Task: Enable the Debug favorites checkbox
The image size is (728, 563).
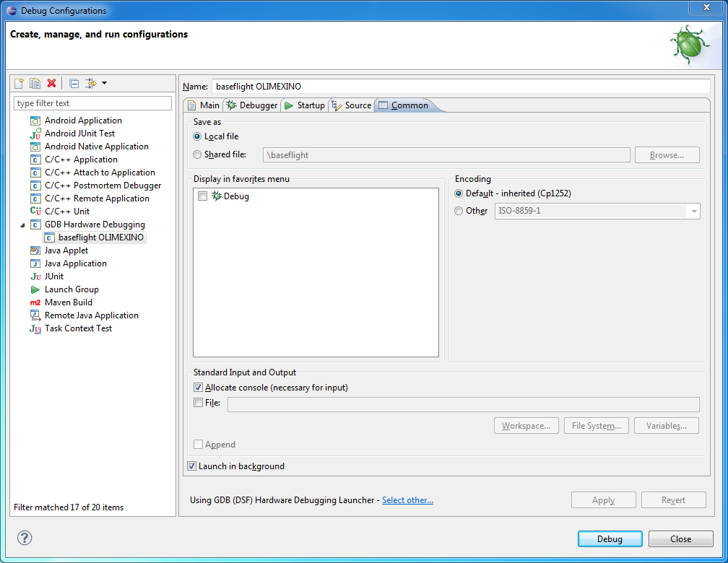Action: pos(202,196)
